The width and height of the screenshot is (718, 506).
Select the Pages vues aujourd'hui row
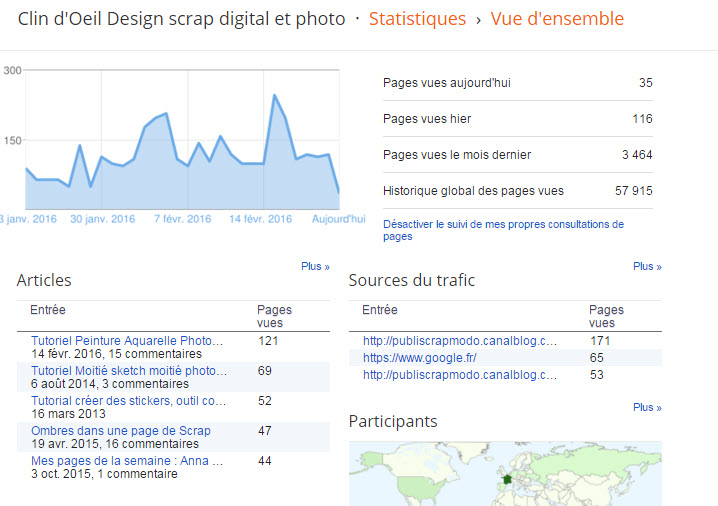517,83
